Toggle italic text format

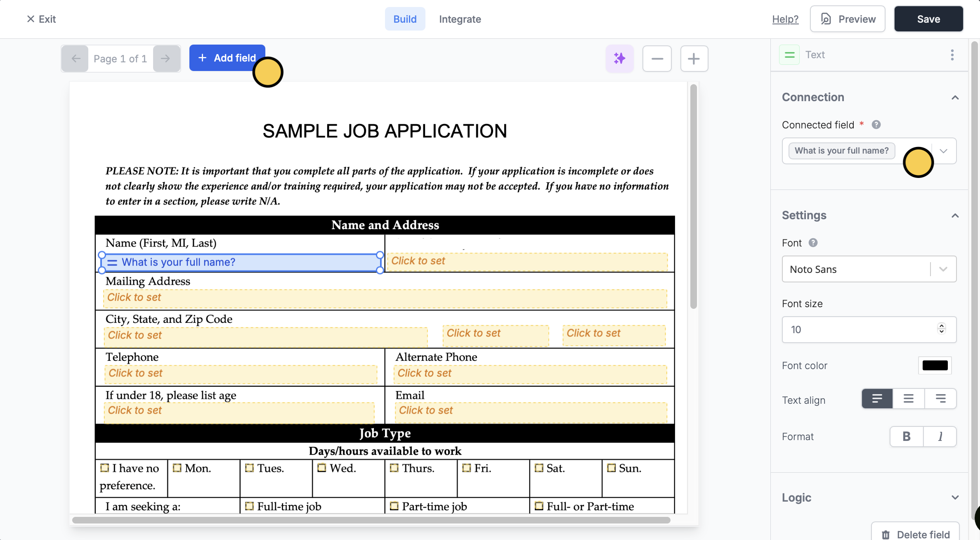(940, 436)
